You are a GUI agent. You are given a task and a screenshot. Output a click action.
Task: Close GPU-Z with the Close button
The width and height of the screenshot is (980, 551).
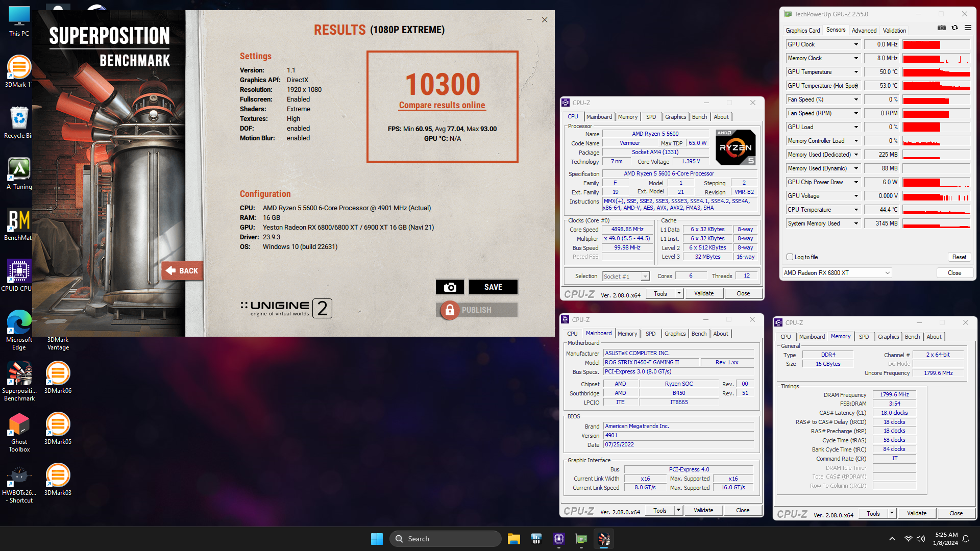click(x=954, y=273)
